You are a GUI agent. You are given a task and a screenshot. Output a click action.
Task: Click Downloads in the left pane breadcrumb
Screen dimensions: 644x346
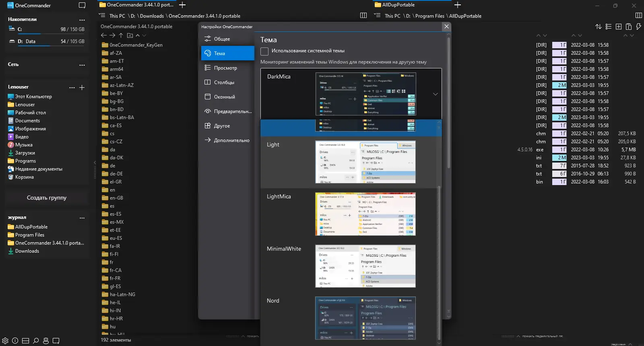coord(152,16)
